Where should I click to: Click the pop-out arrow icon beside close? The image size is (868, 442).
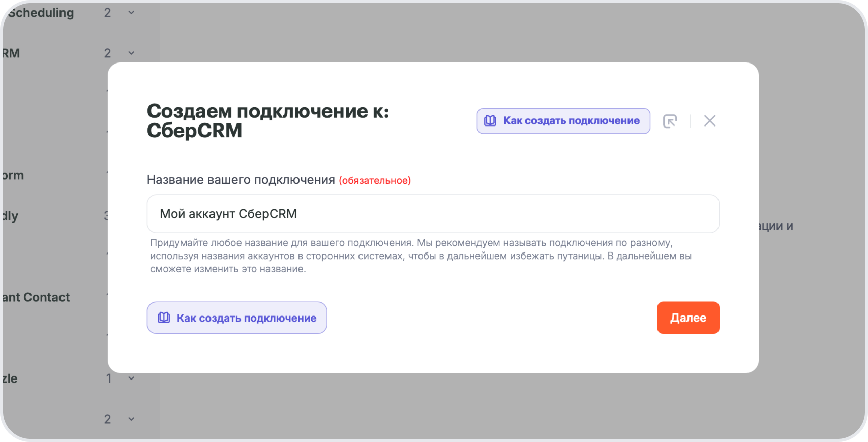(670, 121)
